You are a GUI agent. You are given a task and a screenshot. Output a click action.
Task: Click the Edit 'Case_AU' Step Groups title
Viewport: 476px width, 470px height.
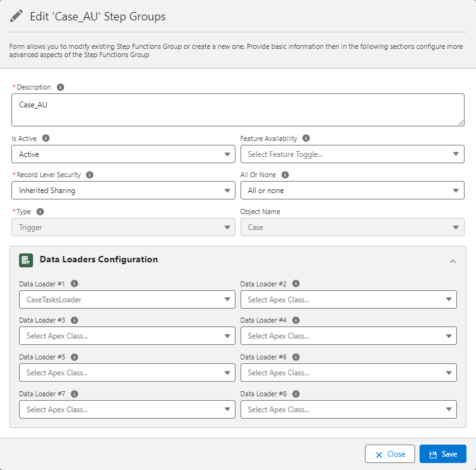(98, 17)
